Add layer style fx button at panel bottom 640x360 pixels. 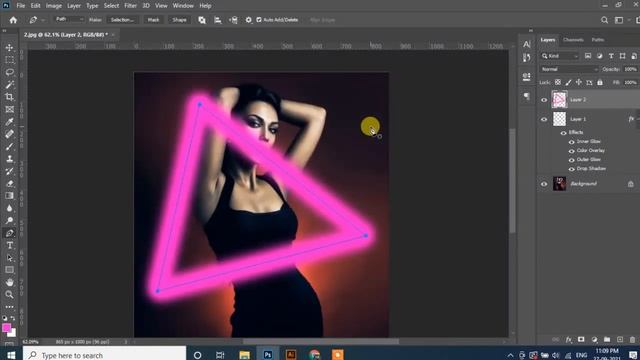(568, 340)
